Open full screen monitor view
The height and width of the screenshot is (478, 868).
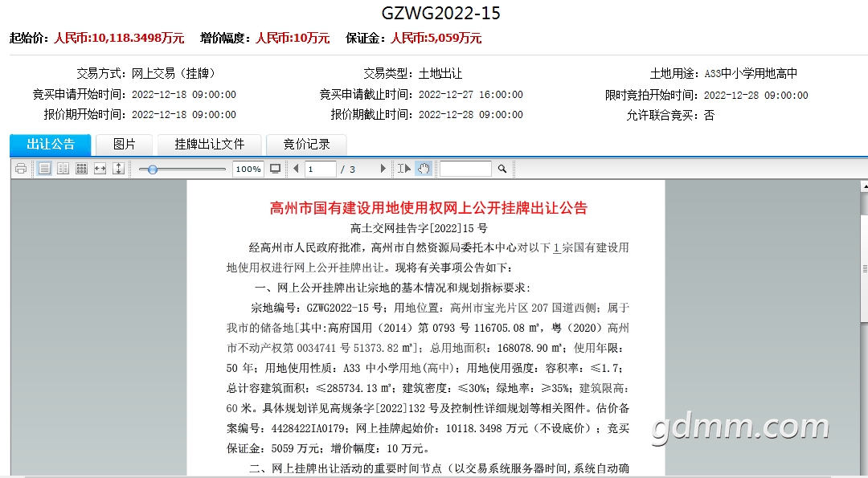[275, 169]
